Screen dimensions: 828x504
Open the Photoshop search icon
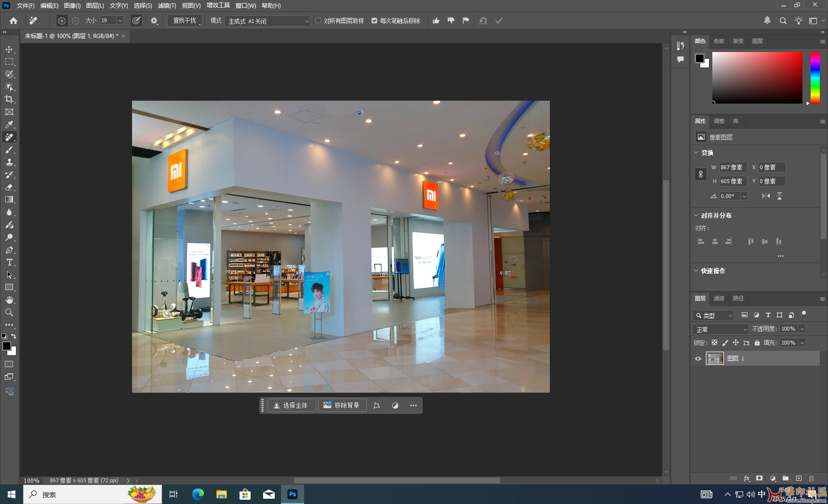point(783,21)
